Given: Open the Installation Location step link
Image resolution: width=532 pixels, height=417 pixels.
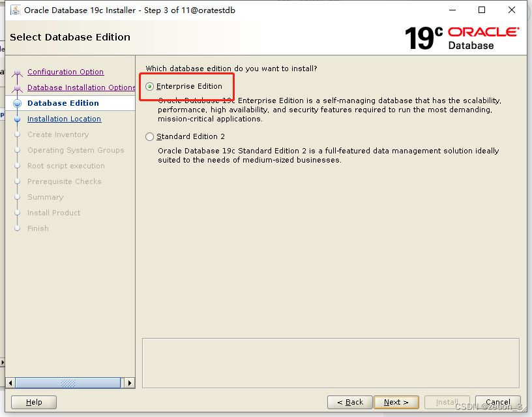Looking at the screenshot, I should tap(64, 119).
